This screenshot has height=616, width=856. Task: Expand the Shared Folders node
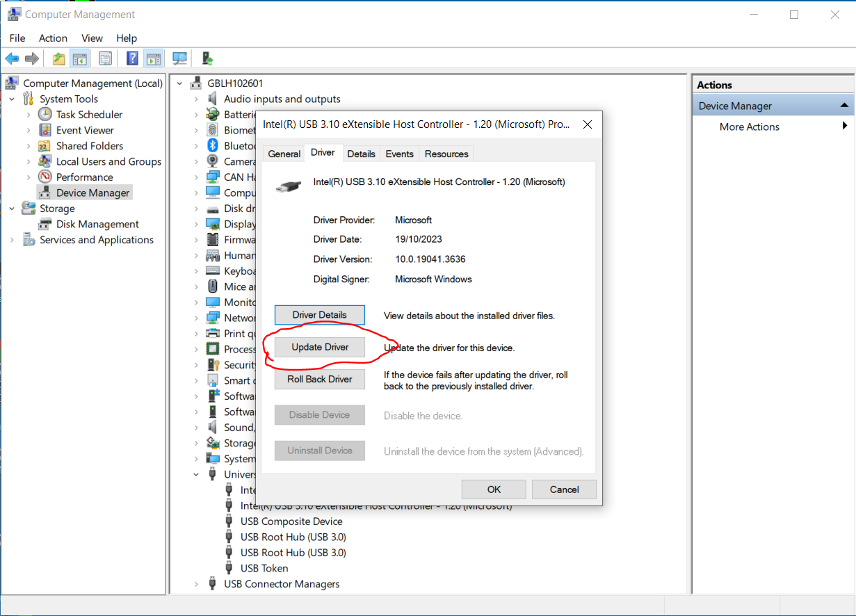(29, 146)
